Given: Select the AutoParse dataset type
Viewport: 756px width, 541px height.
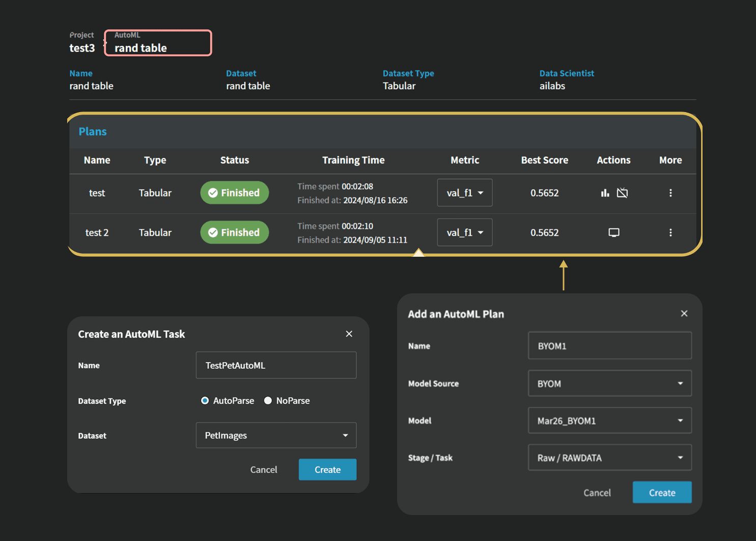Looking at the screenshot, I should (x=205, y=401).
